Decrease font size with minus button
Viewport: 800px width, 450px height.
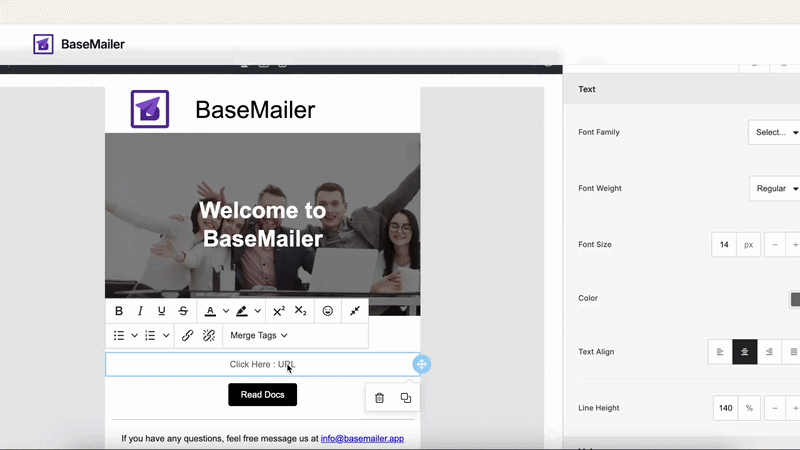tap(774, 244)
